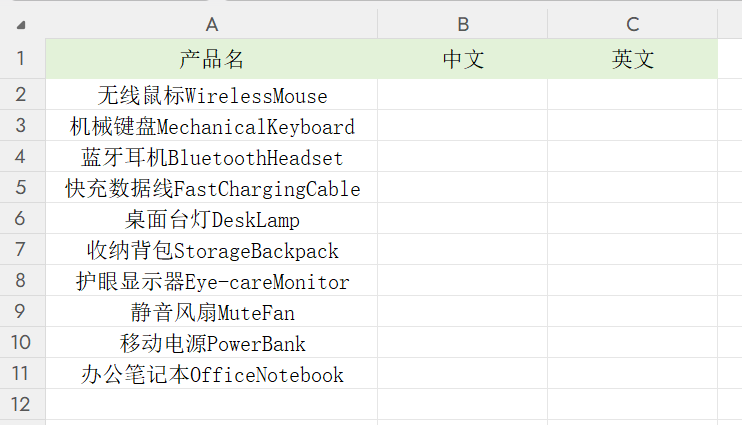Select the row 5 header

pyautogui.click(x=22, y=188)
